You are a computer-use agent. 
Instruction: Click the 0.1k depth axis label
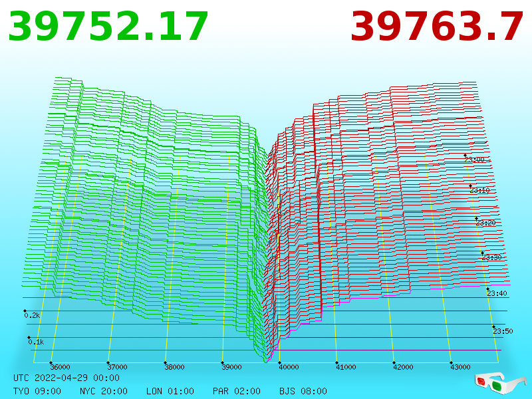[36, 342]
